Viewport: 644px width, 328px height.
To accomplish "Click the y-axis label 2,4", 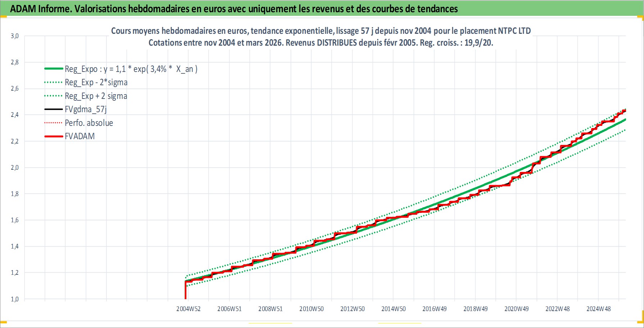I will (x=14, y=115).
